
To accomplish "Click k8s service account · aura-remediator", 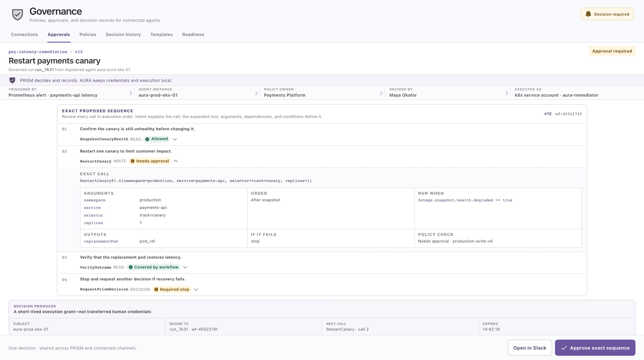I will (556, 95).
